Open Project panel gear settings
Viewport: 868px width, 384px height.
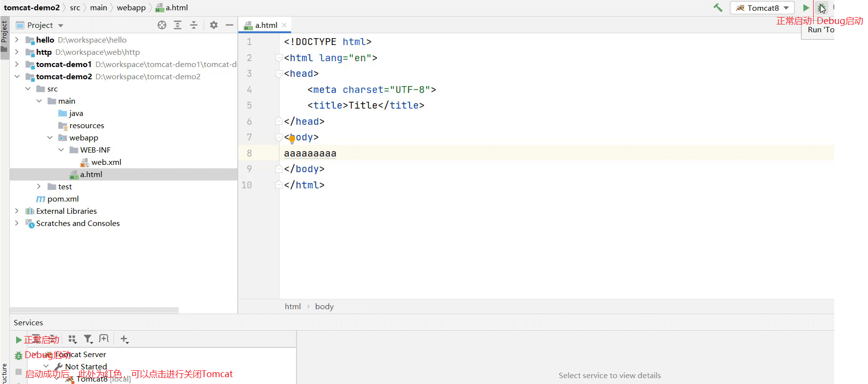(x=214, y=25)
